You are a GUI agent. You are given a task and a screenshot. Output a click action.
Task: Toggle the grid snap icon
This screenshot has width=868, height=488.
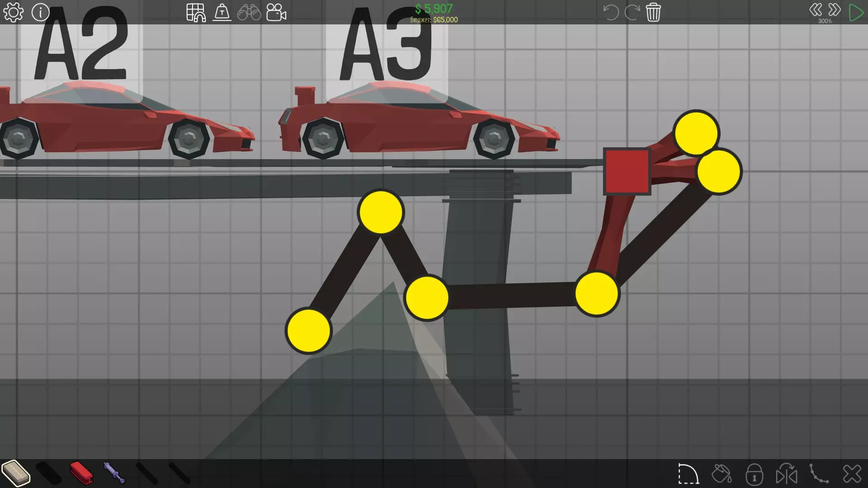(x=196, y=13)
